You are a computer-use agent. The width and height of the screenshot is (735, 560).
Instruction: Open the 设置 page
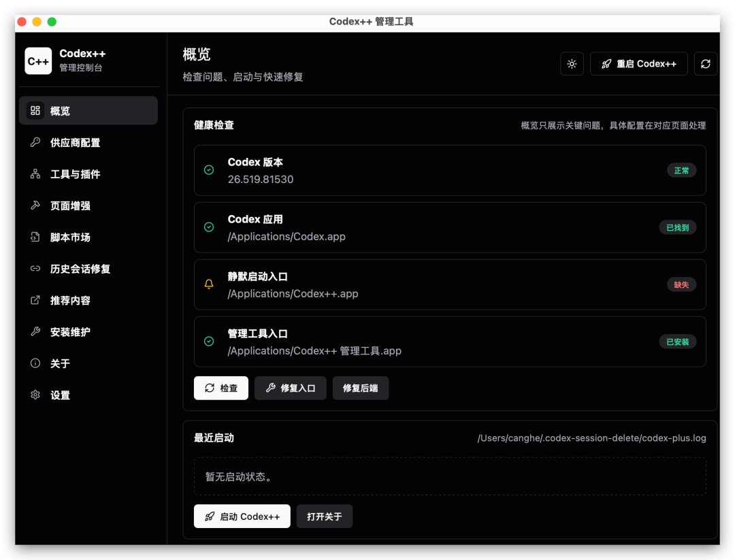[88, 395]
